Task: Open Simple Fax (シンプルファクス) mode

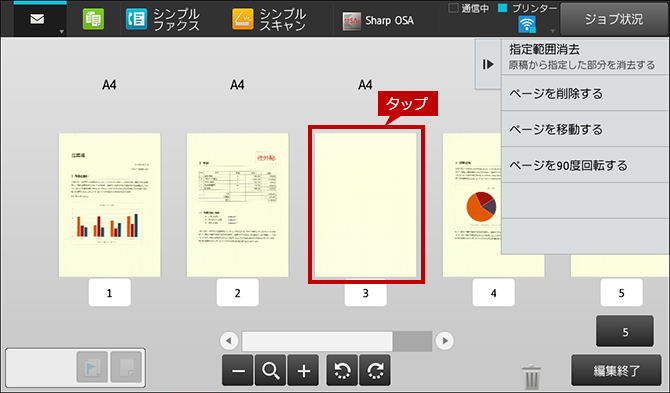Action: 162,20
